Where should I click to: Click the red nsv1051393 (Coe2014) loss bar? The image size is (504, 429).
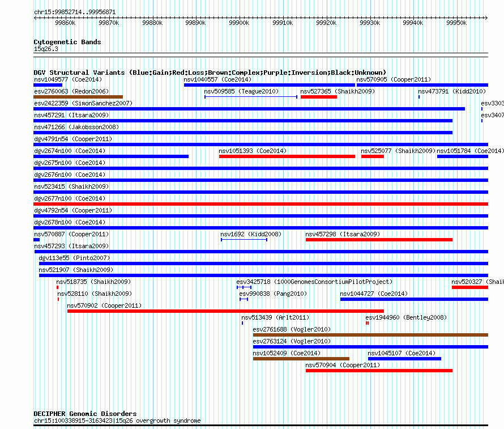pyautogui.click(x=287, y=156)
